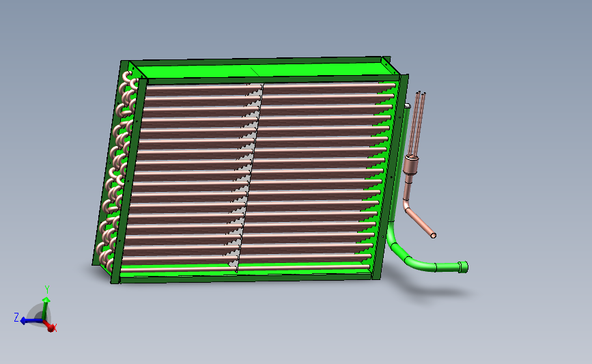Select the three thin copper capillary tubes
This screenshot has width=592, height=364.
pyautogui.click(x=417, y=124)
